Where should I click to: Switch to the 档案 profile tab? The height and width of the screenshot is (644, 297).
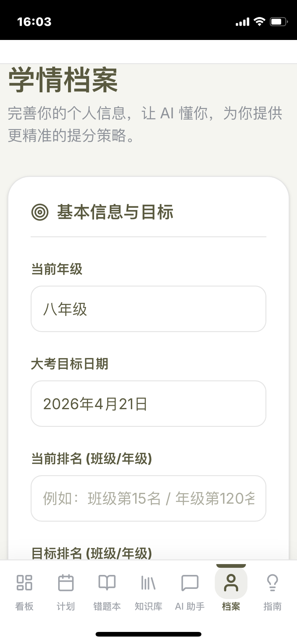point(231,589)
